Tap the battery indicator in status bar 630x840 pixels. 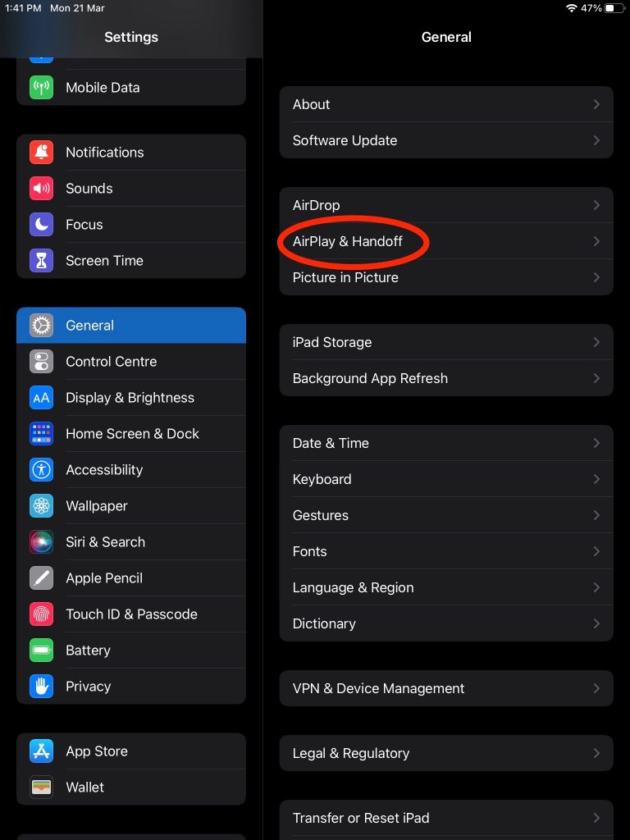(x=615, y=8)
